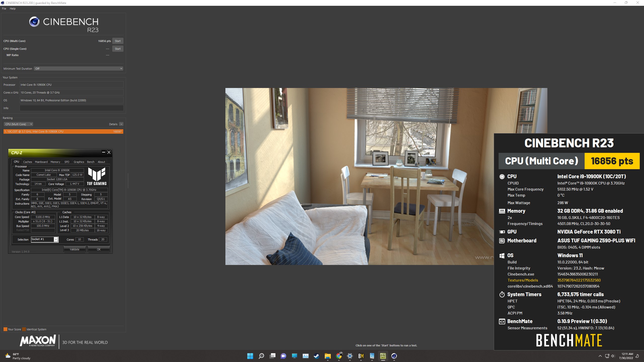This screenshot has height=362, width=644.
Task: Open Task View on the taskbar
Action: pyautogui.click(x=272, y=356)
